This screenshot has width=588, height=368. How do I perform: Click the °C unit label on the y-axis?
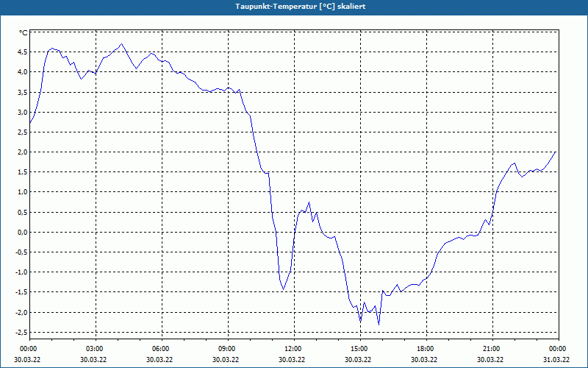[x=24, y=33]
